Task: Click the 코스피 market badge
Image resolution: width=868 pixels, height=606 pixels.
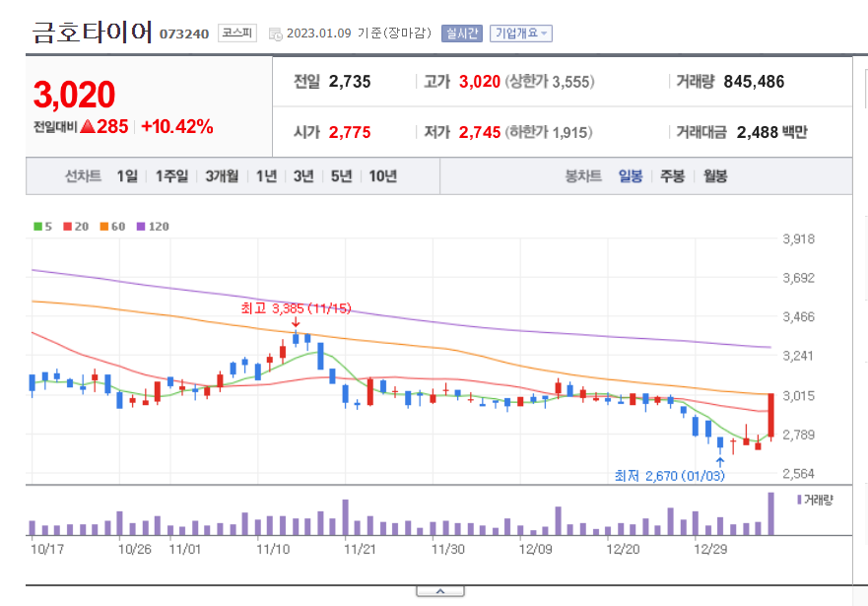Action: (236, 34)
